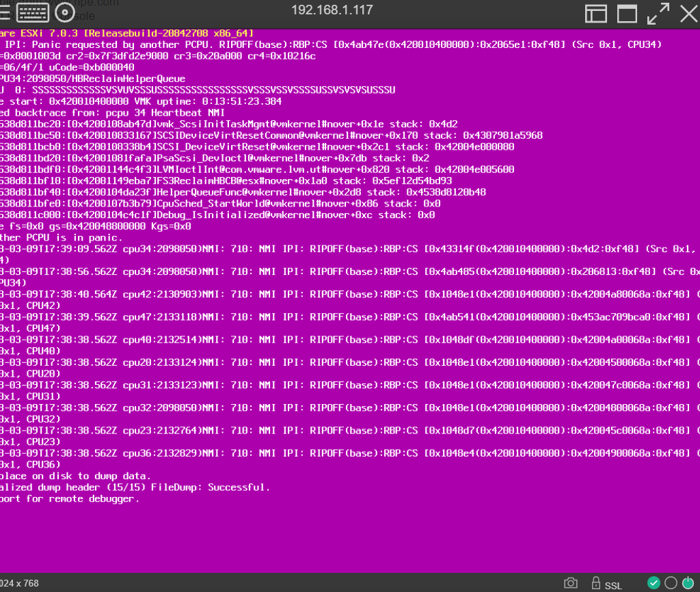Maximize the remote console window
Screen dimensions: 700x592
click(627, 14)
